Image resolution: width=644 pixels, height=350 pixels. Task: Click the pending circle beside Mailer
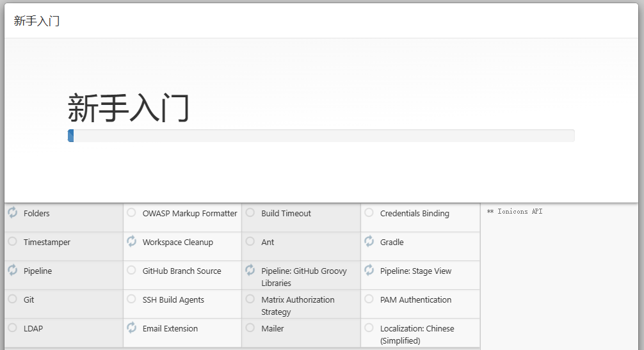(x=250, y=328)
